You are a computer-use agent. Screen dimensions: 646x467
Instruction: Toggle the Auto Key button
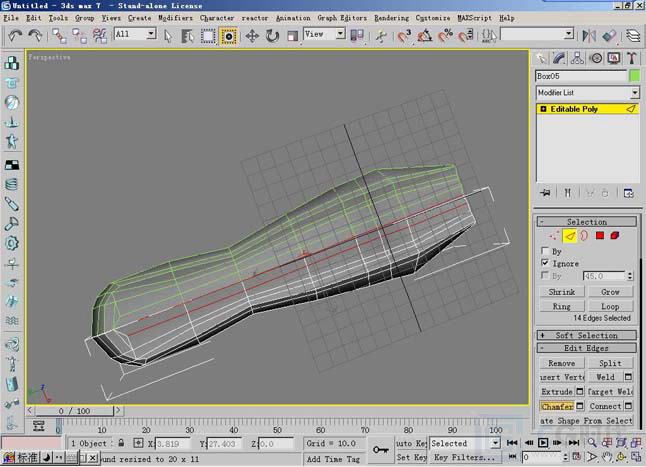pyautogui.click(x=410, y=443)
